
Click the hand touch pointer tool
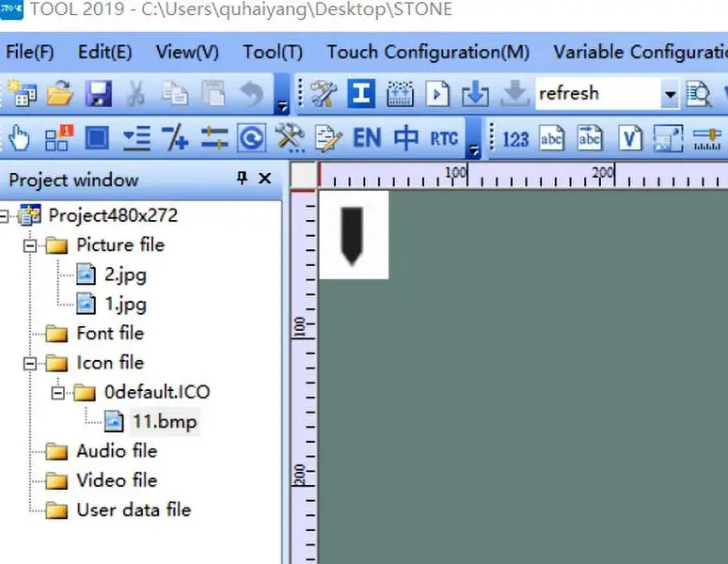coord(19,140)
